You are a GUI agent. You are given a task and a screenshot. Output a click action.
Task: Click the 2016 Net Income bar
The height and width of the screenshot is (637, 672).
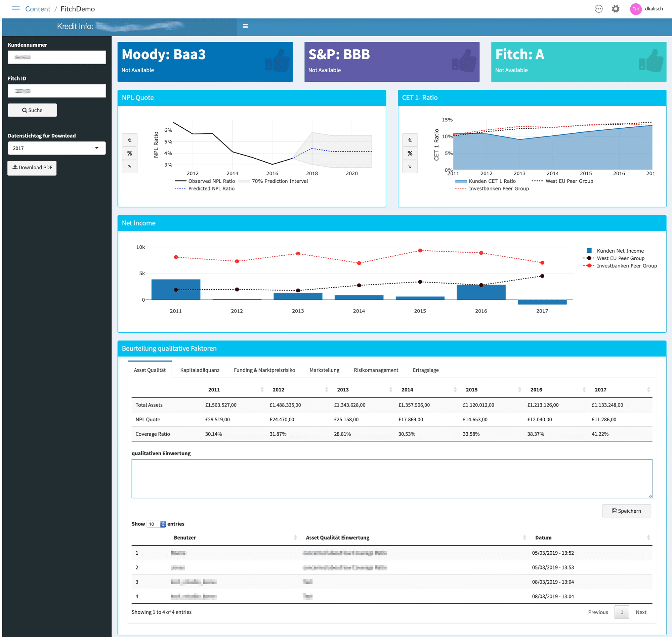pos(481,292)
